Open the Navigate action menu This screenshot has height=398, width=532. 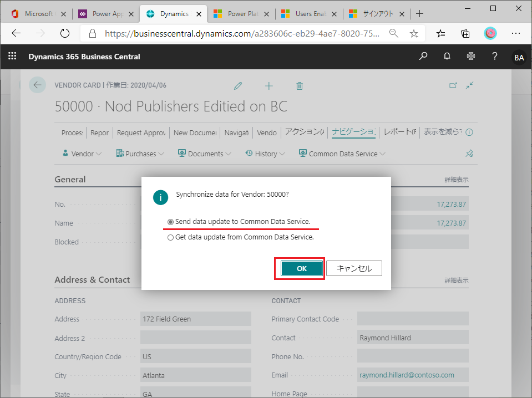(x=237, y=132)
